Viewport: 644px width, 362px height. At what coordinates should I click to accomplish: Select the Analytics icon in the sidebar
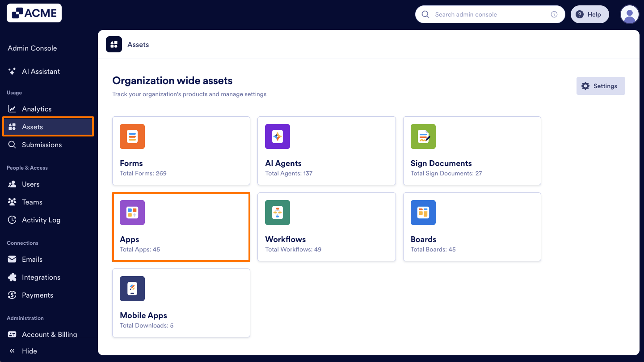click(x=12, y=109)
